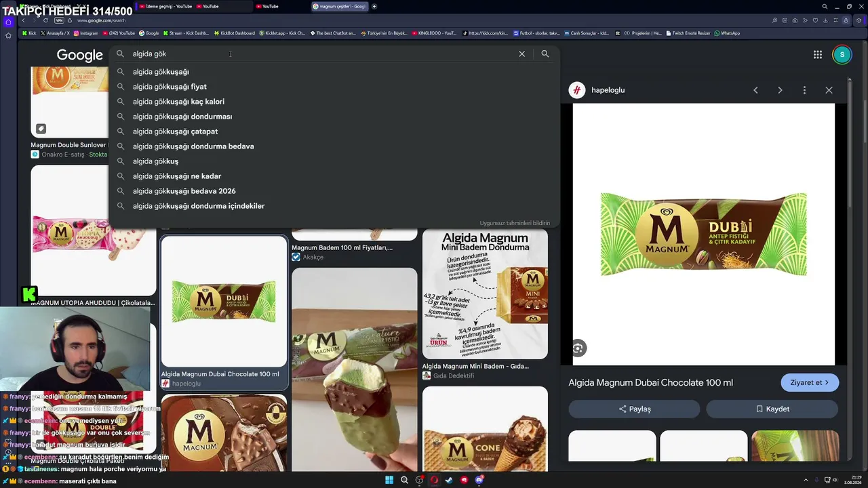Viewport: 868px width, 488px height.
Task: Open the KickBot Dashboard bookmark
Action: coord(235,33)
